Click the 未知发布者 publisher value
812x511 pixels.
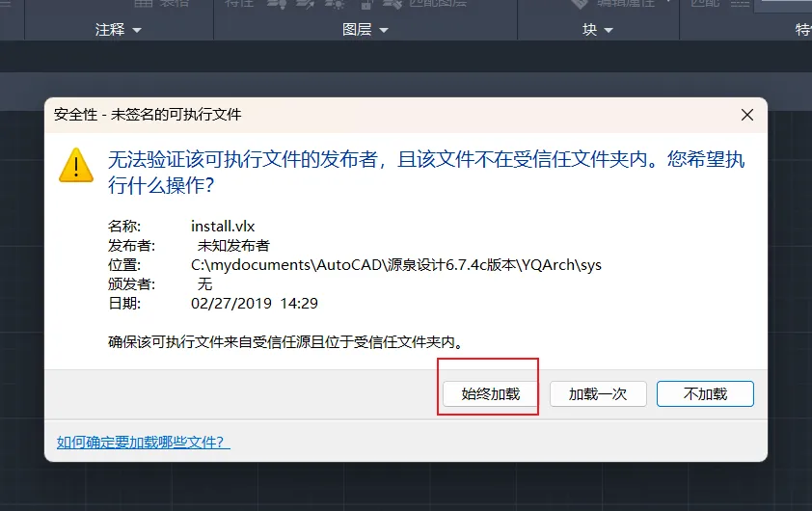point(233,246)
